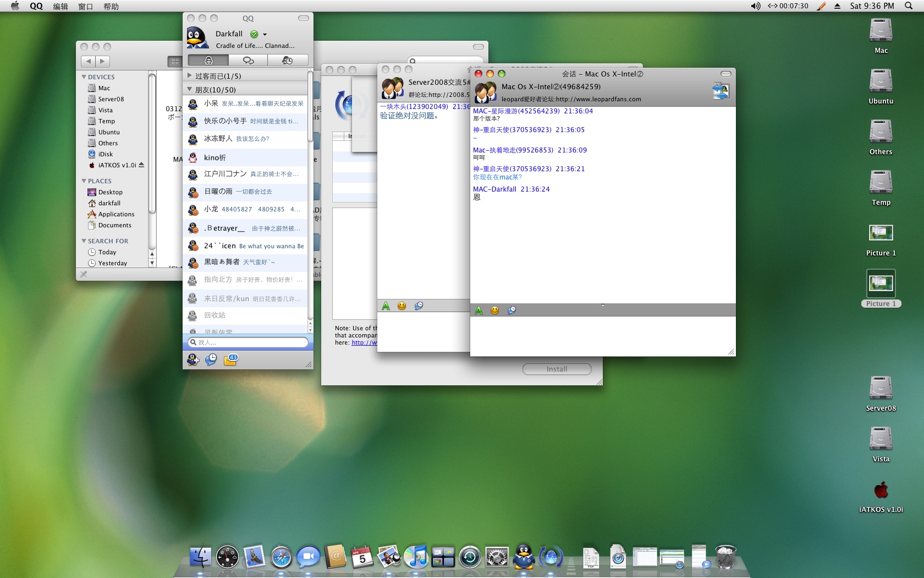Click Darkfall's penguin avatar in QQ window
Image resolution: width=924 pixels, height=578 pixels.
[x=197, y=38]
